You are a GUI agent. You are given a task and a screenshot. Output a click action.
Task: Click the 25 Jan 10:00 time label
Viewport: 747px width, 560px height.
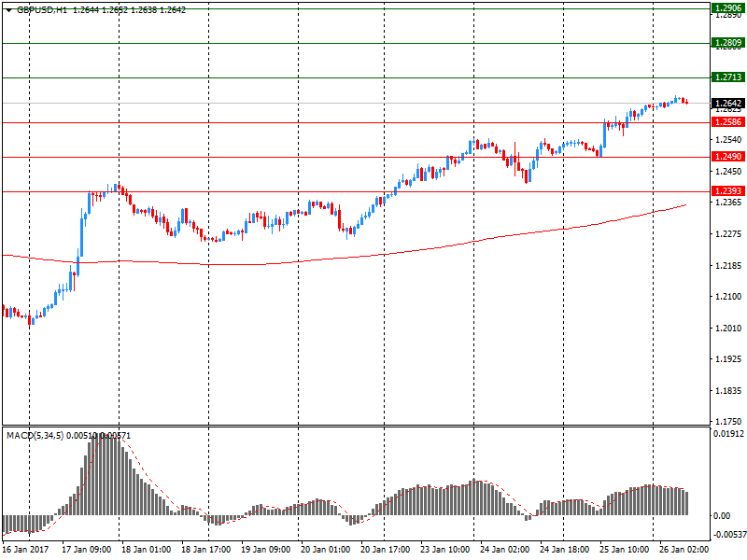coord(624,550)
